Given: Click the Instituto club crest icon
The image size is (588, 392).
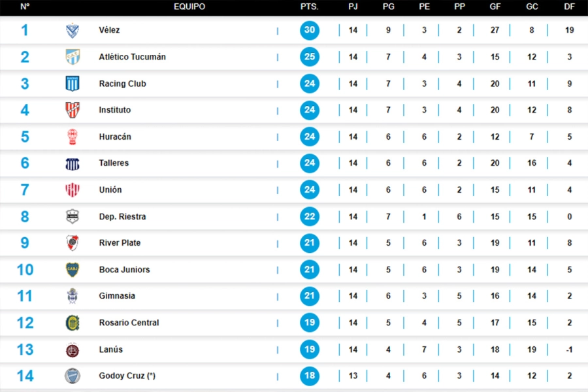Looking at the screenshot, I should tap(72, 110).
